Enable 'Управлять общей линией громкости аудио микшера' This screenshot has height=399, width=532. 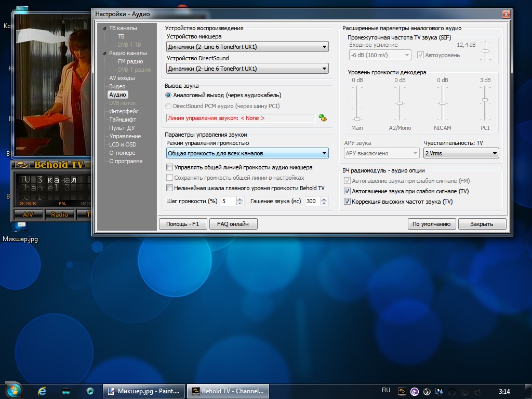click(x=169, y=167)
